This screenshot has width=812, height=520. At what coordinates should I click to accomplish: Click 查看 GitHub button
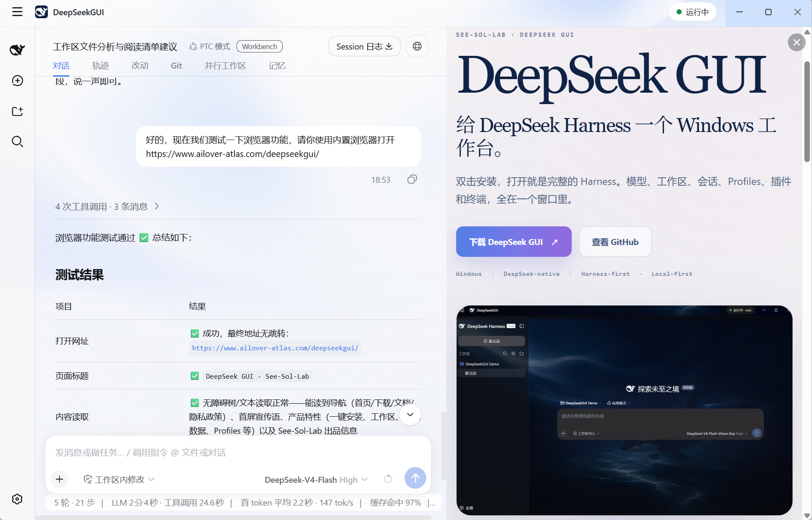click(615, 242)
